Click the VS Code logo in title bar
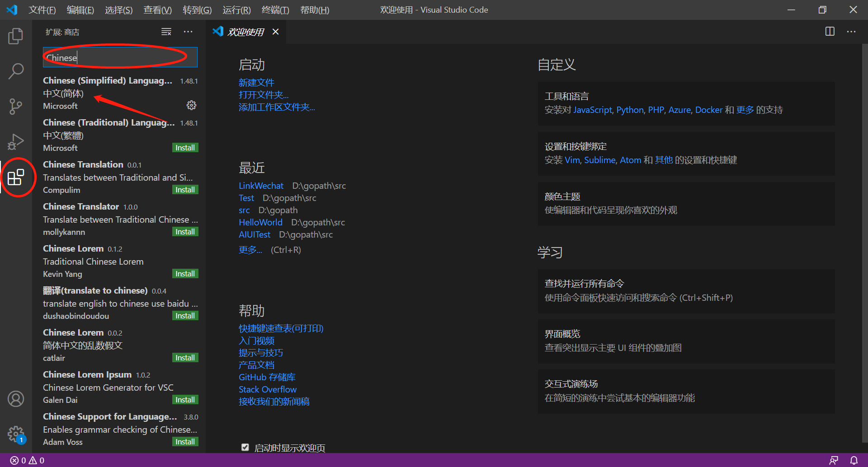 pyautogui.click(x=12, y=9)
